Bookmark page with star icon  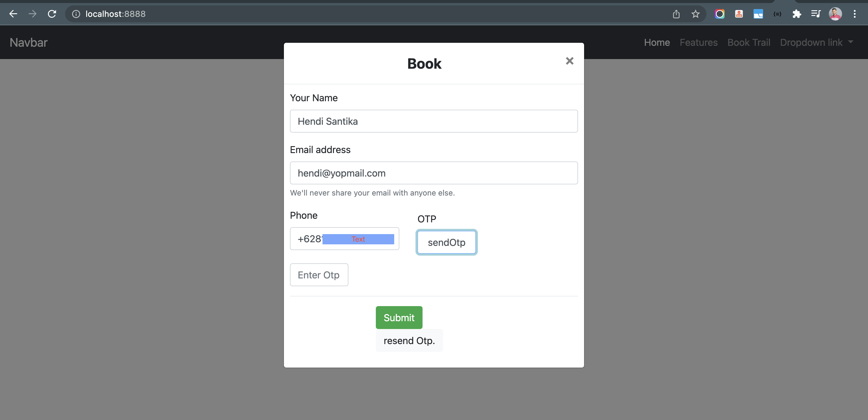[696, 14]
